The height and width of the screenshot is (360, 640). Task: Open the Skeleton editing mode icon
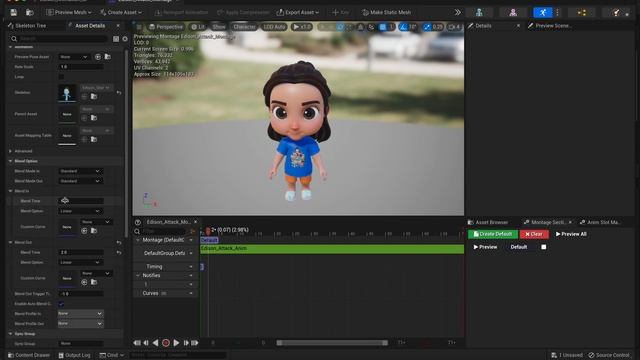(x=479, y=12)
